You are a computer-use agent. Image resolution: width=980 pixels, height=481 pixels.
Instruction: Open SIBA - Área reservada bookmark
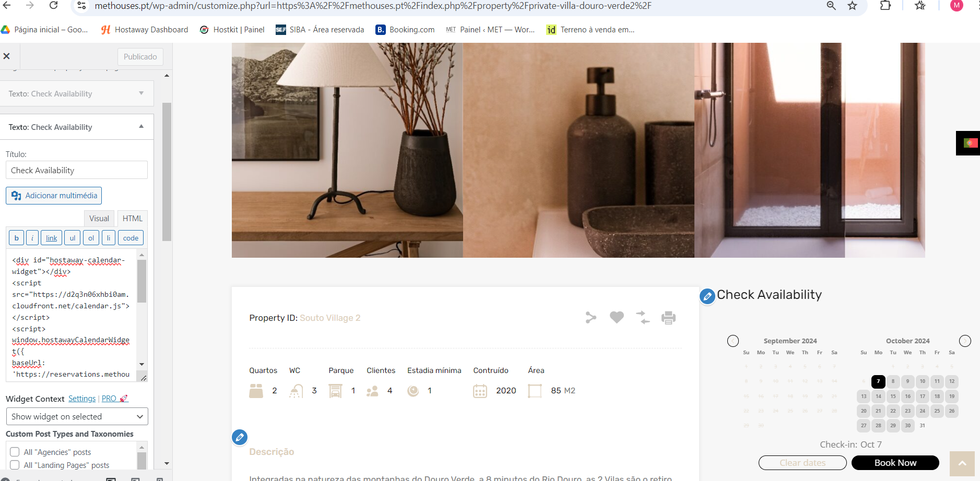point(320,30)
